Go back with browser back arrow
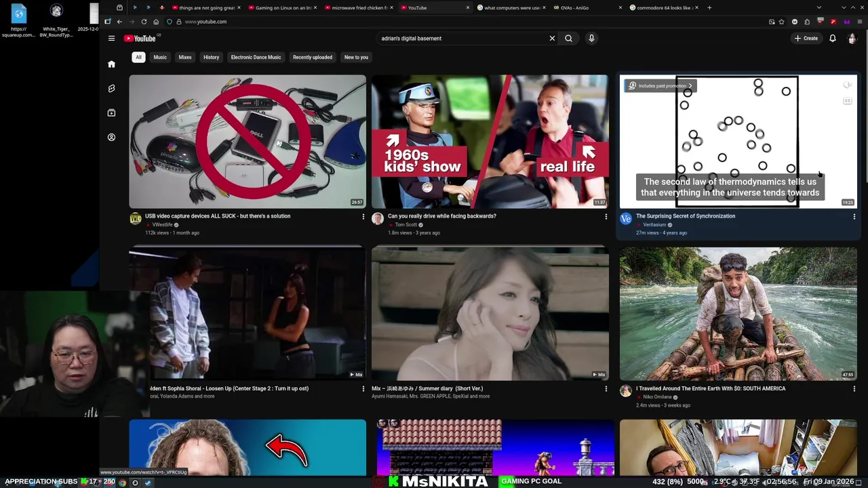868x488 pixels. [119, 22]
